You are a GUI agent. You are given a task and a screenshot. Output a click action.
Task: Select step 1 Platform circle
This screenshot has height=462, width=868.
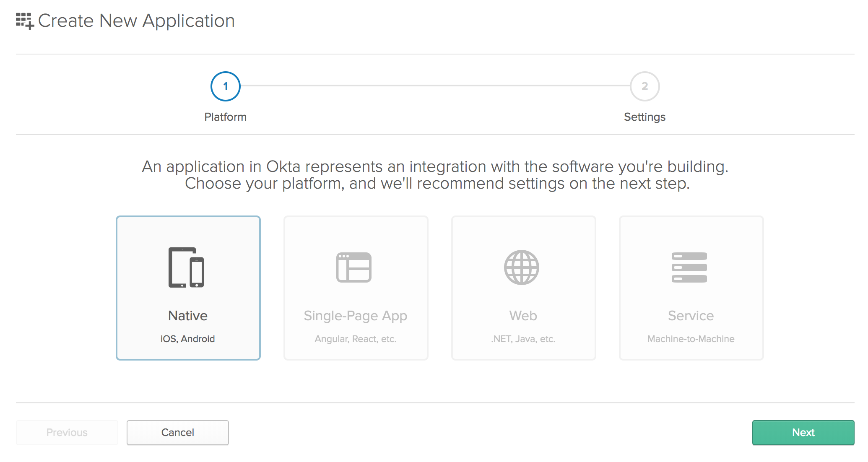coord(226,86)
